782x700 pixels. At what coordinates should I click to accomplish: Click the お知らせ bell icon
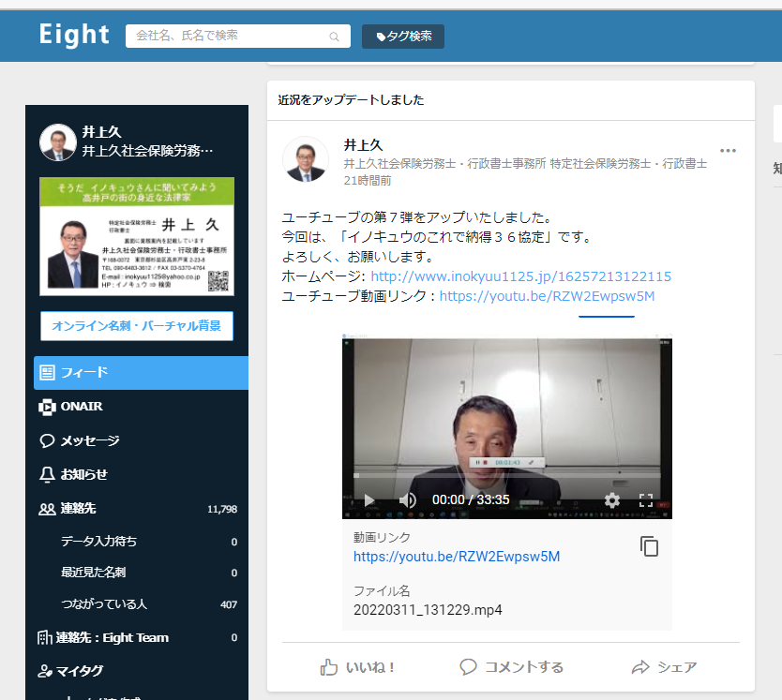[47, 475]
